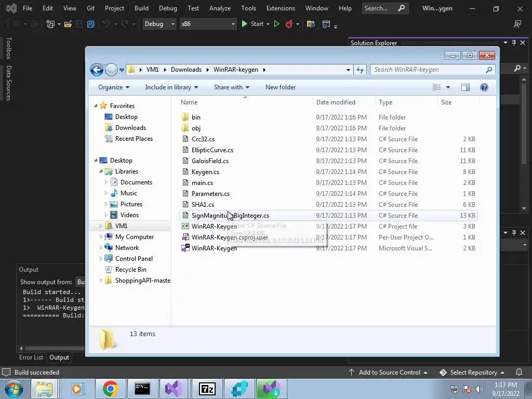Open the Toolbox side tab
532x399 pixels.
(x=8, y=48)
